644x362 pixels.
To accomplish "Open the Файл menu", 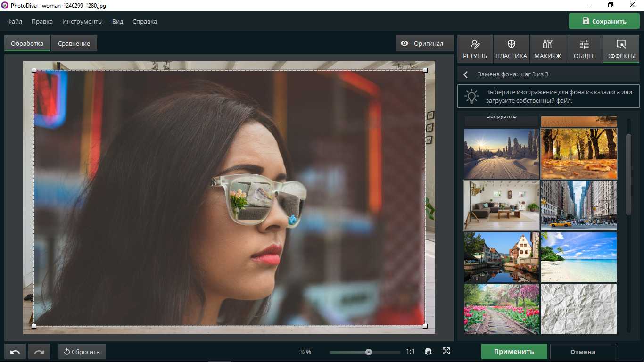I will [15, 21].
